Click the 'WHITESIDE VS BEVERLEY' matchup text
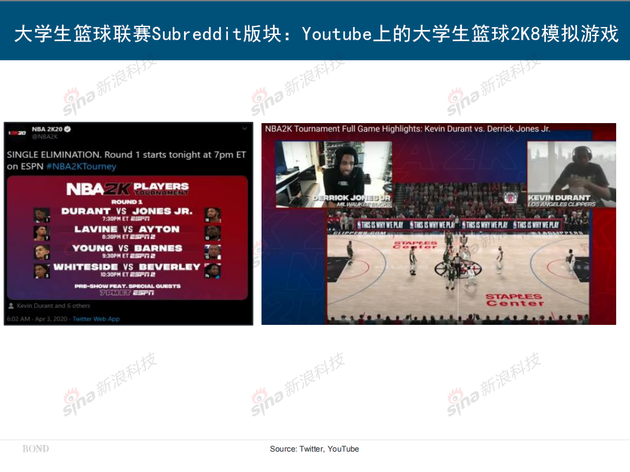630x472 pixels. pos(127,267)
